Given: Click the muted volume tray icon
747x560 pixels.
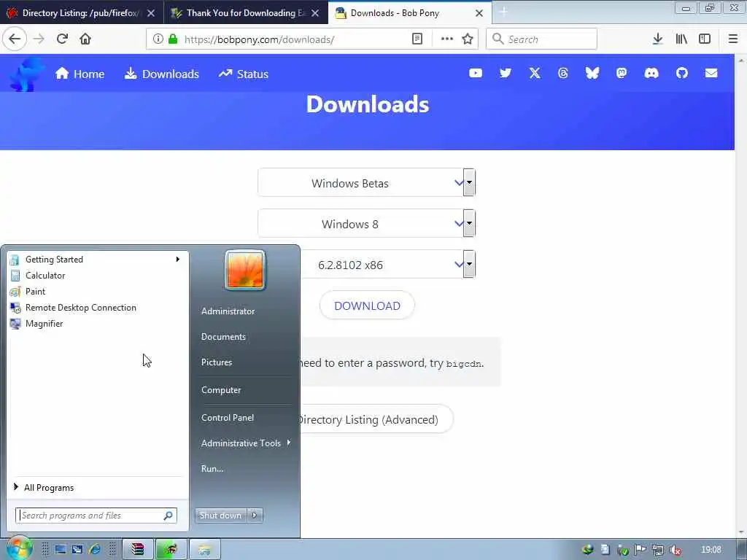Looking at the screenshot, I should 675,550.
